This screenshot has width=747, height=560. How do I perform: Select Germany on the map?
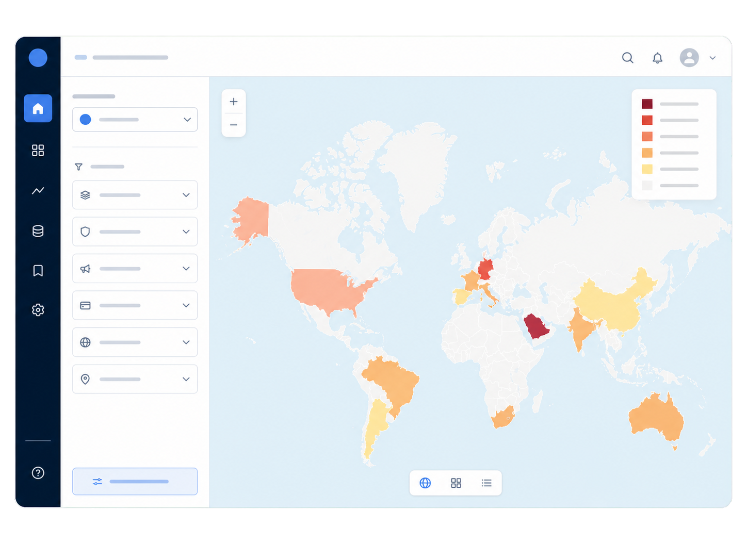[x=485, y=269]
